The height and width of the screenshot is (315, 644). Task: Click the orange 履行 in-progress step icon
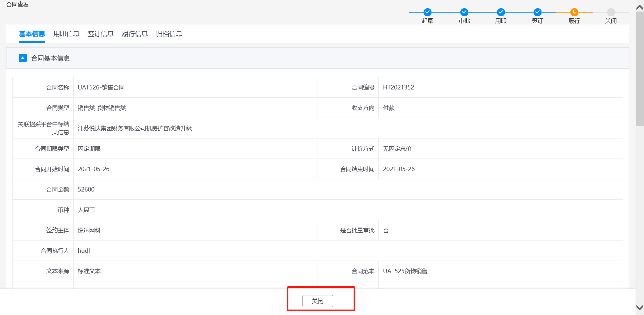[x=574, y=12]
